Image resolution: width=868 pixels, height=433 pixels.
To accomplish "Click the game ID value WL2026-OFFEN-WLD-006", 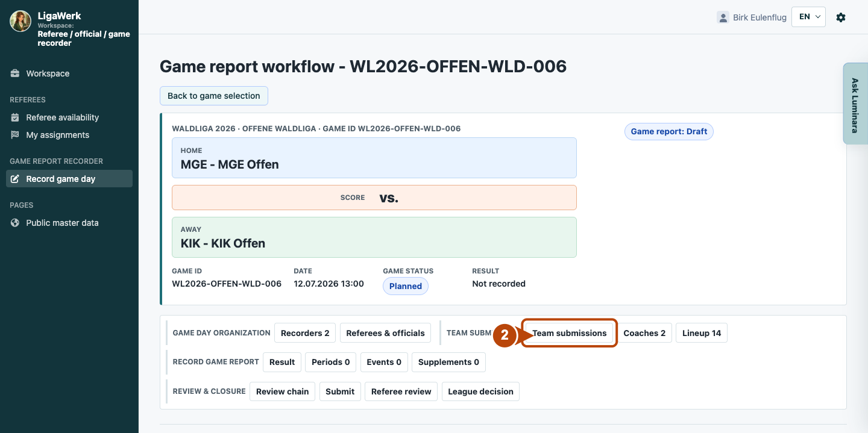I will [227, 284].
